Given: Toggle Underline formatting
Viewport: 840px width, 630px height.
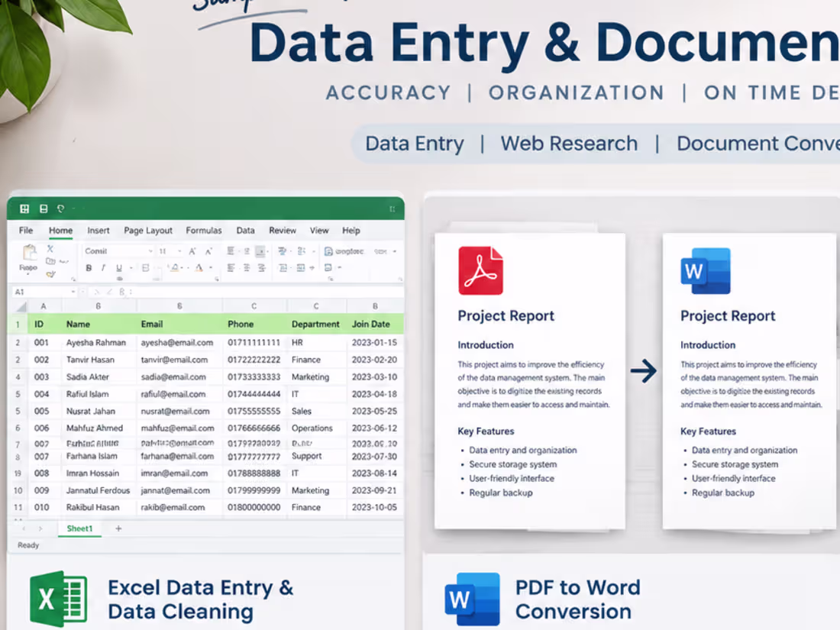Looking at the screenshot, I should coord(119,267).
